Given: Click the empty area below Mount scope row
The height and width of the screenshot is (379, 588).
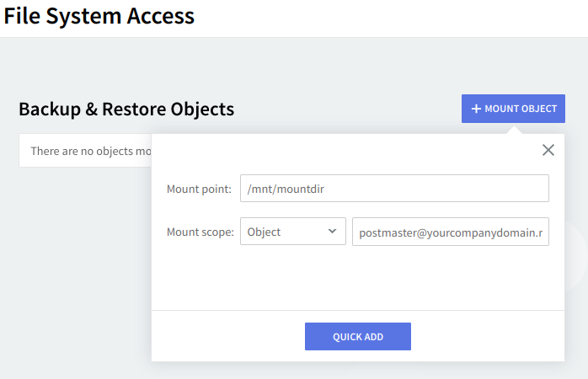Looking at the screenshot, I should (x=357, y=278).
